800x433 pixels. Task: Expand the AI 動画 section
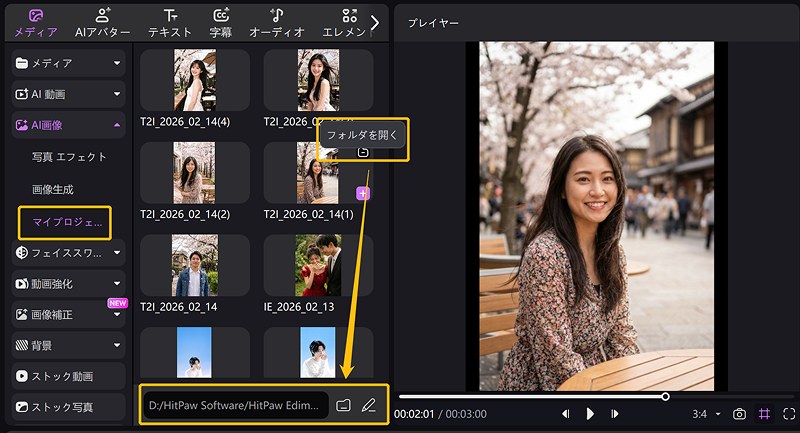[68, 95]
